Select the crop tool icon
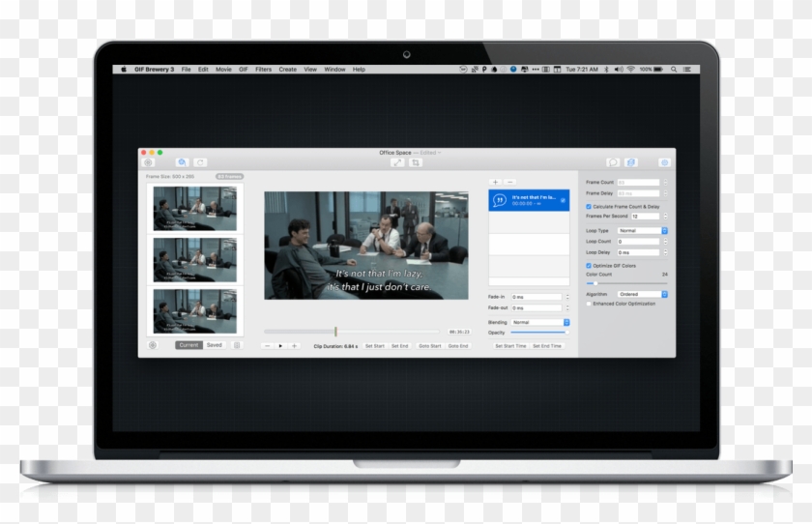 (x=416, y=162)
